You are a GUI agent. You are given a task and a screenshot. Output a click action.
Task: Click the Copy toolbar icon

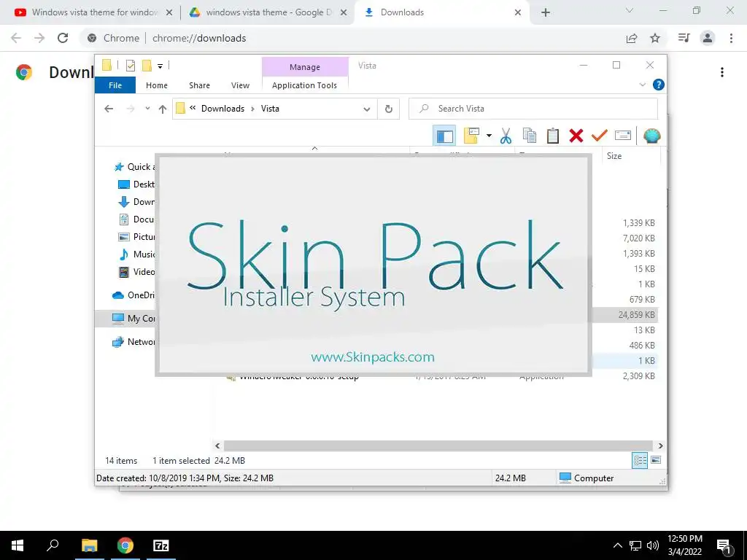tap(530, 136)
